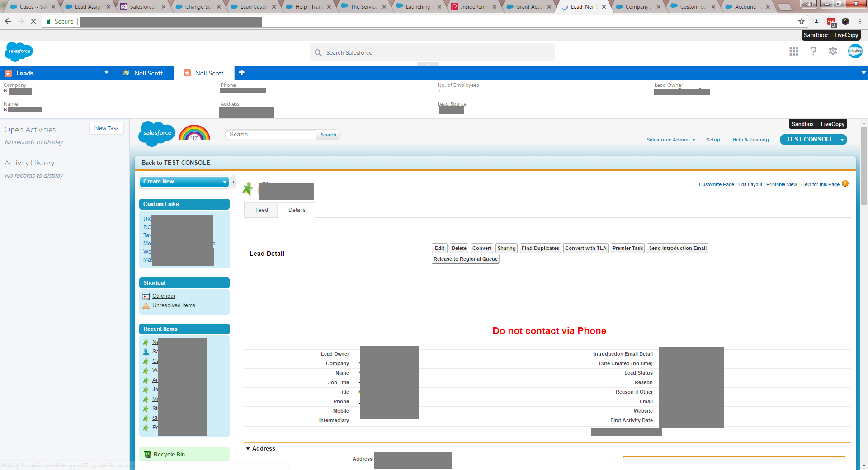Image resolution: width=868 pixels, height=470 pixels.
Task: Open the Create New... dropdown
Action: click(184, 182)
